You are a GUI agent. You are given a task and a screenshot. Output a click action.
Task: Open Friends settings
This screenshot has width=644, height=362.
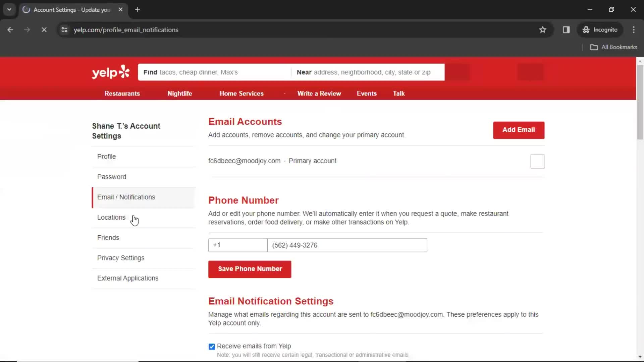[143, 238]
